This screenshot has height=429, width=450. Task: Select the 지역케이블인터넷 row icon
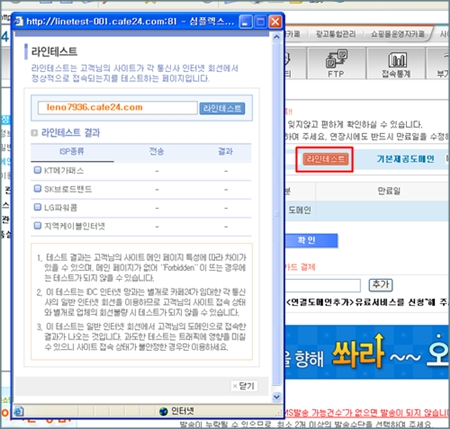coord(38,226)
